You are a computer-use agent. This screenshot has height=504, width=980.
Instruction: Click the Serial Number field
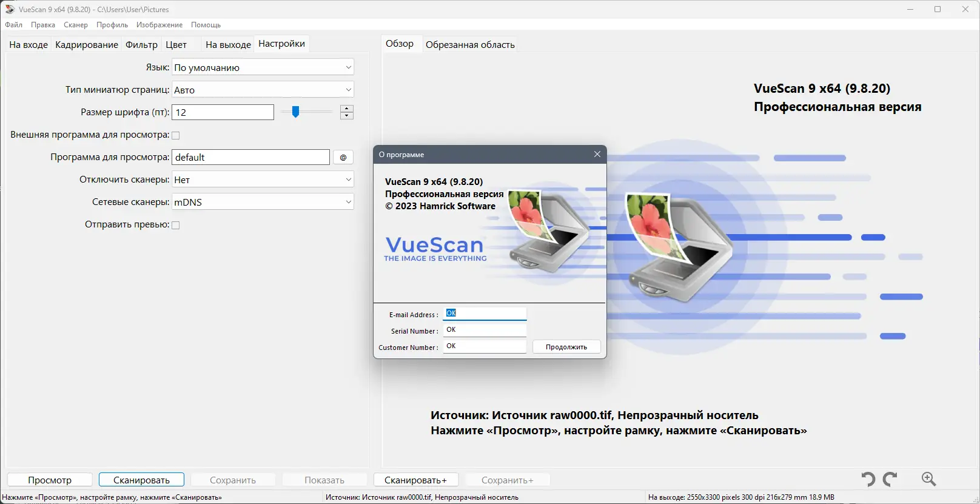(485, 329)
